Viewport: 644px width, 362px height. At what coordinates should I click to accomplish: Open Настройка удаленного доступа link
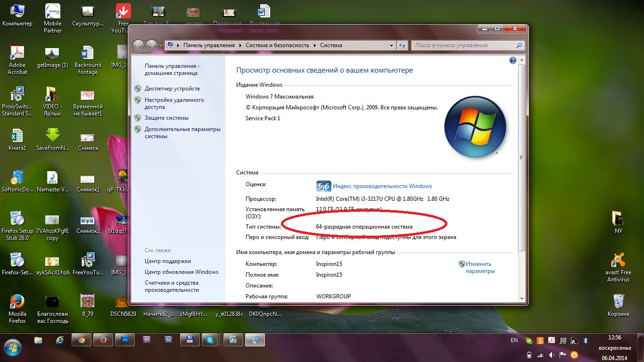coord(174,103)
